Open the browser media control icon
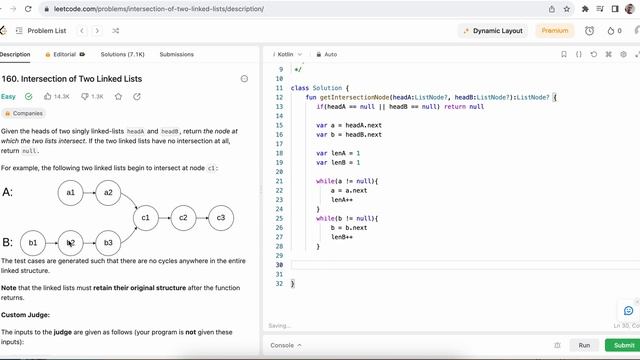The image size is (640, 360). click(600, 9)
